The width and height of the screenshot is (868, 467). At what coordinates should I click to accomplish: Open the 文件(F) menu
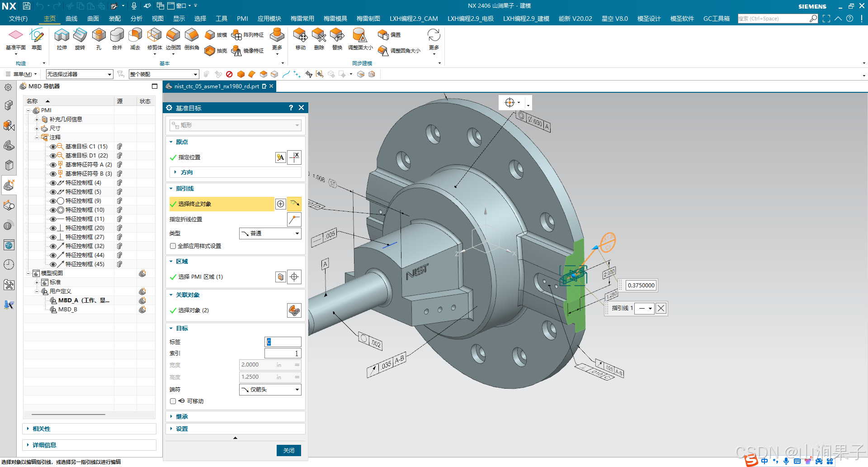18,19
